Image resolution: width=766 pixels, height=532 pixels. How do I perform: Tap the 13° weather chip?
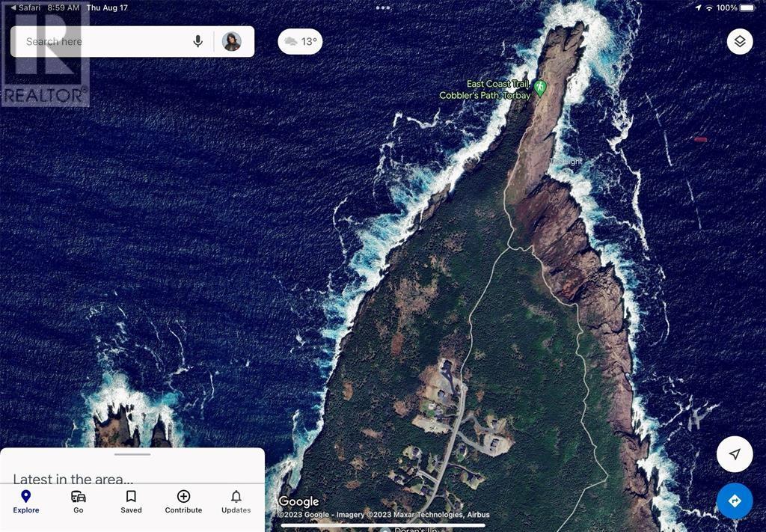(x=300, y=42)
